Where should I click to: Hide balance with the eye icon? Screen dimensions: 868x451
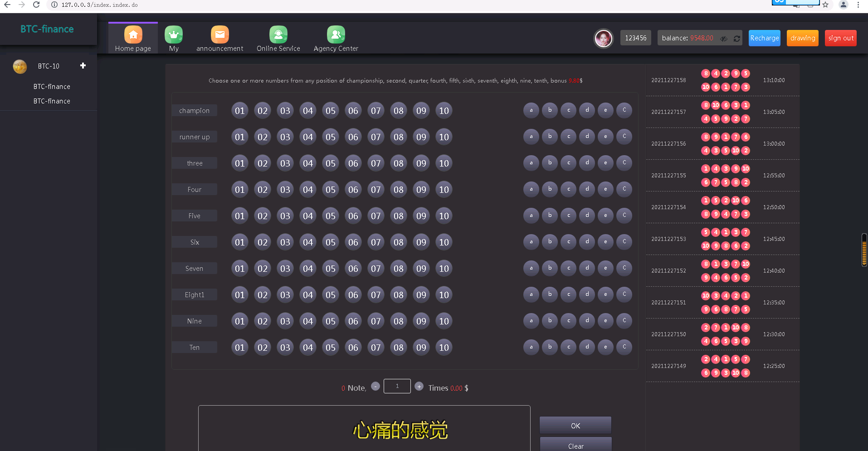click(x=724, y=39)
